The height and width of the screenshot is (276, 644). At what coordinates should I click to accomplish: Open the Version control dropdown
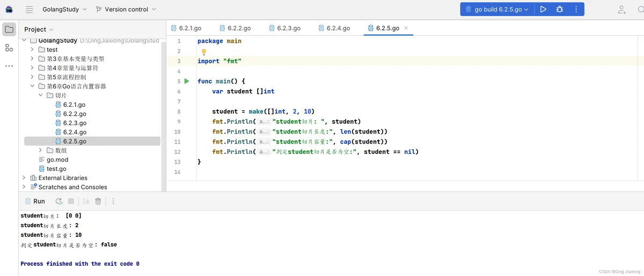(126, 10)
